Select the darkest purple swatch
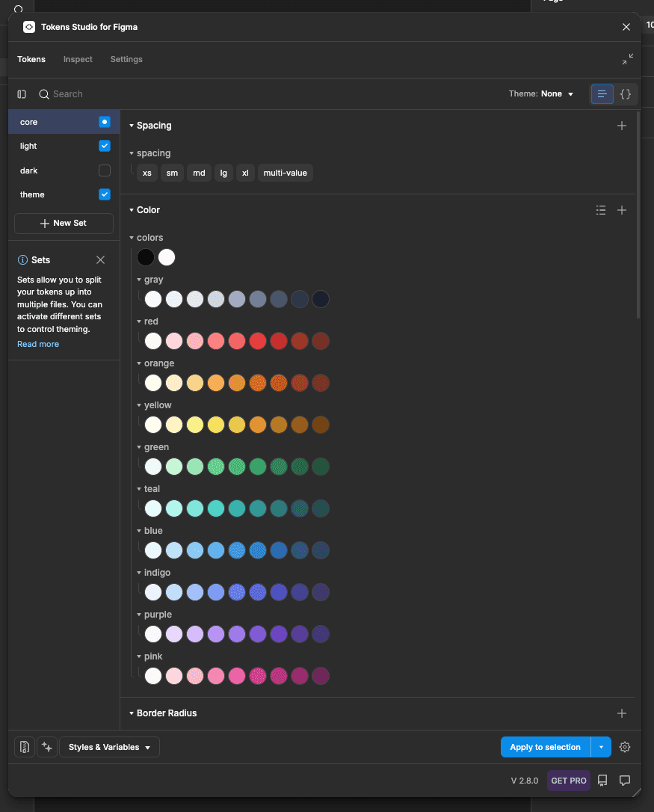654x812 pixels. pos(321,634)
